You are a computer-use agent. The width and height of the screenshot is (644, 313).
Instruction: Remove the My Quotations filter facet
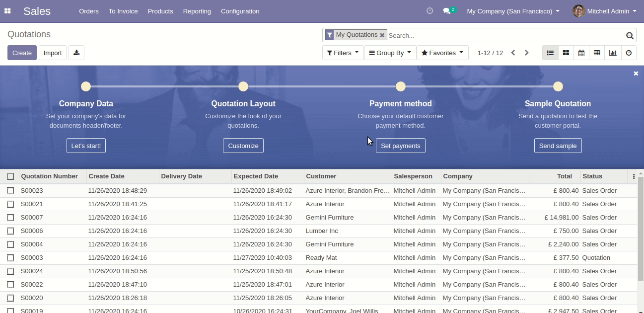click(x=382, y=35)
